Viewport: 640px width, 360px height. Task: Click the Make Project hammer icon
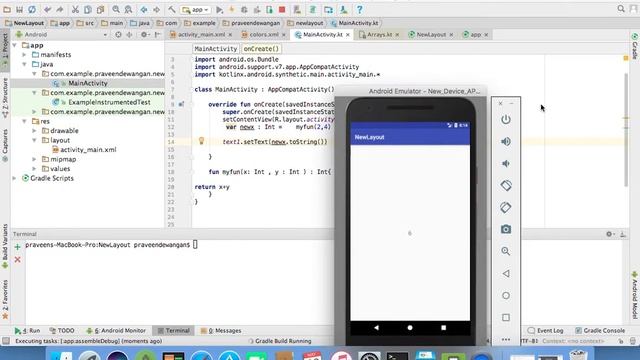click(172, 9)
